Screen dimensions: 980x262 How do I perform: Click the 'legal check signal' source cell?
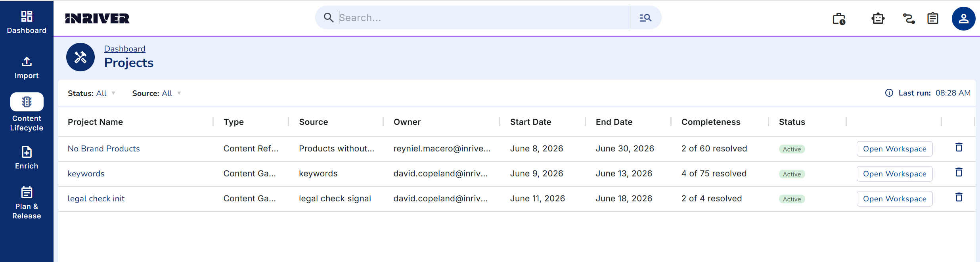335,199
